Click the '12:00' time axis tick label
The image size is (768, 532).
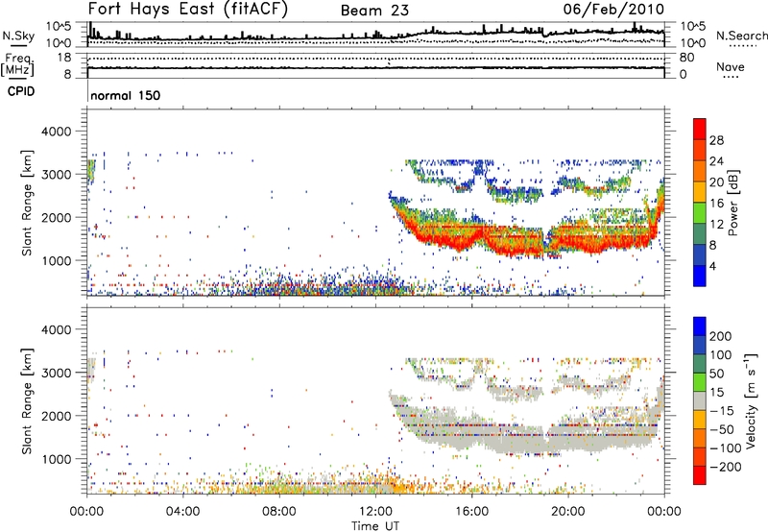click(x=375, y=512)
